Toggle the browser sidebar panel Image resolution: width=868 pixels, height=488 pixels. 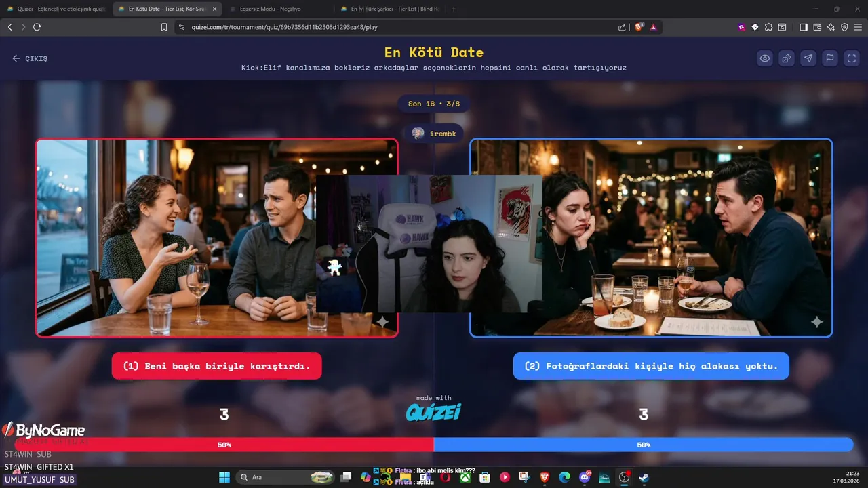coord(804,27)
